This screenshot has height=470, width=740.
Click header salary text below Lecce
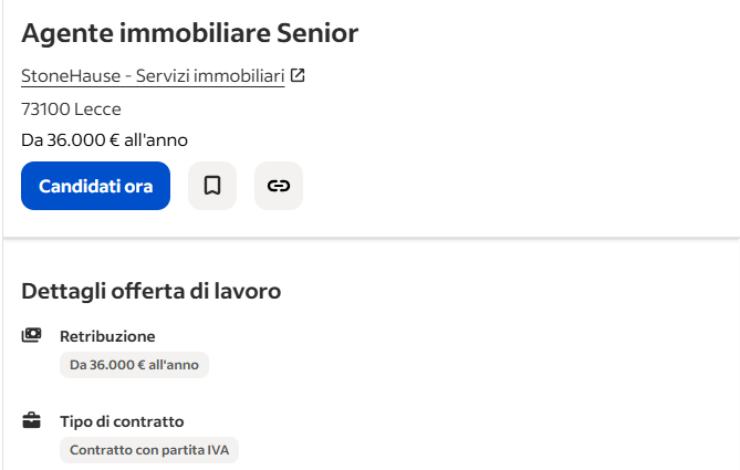(x=104, y=140)
